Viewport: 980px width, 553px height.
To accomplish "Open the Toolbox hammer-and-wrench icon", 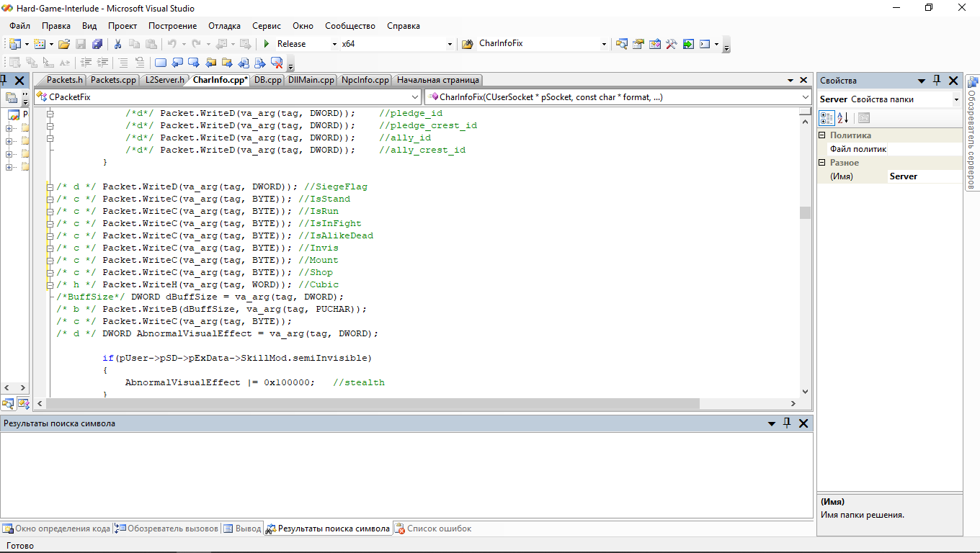I will tap(672, 44).
